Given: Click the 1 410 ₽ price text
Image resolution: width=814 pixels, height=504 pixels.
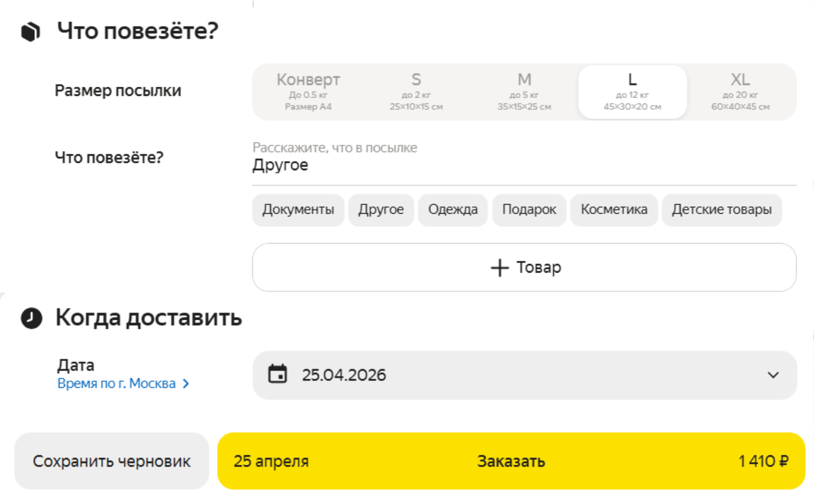Looking at the screenshot, I should (763, 461).
